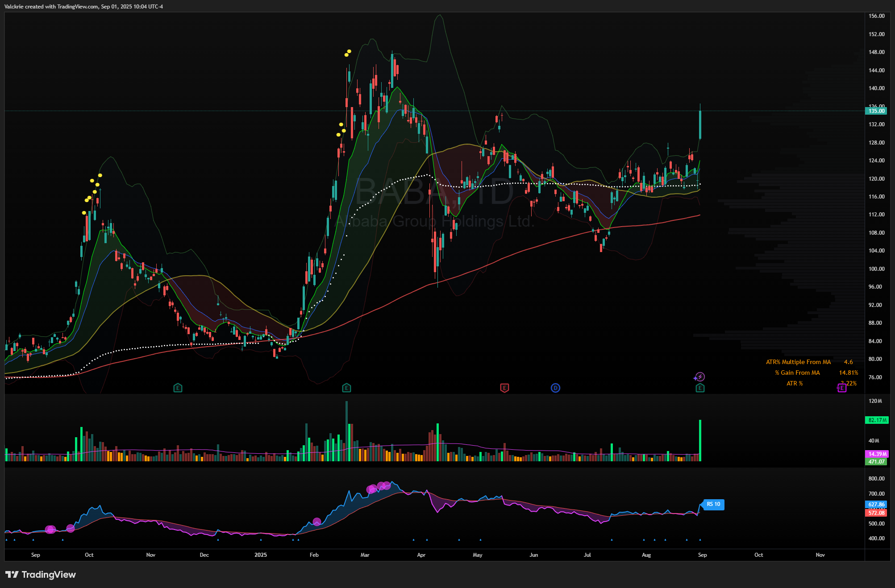The width and height of the screenshot is (895, 588).
Task: Click the % Gain From MA label
Action: 797,373
